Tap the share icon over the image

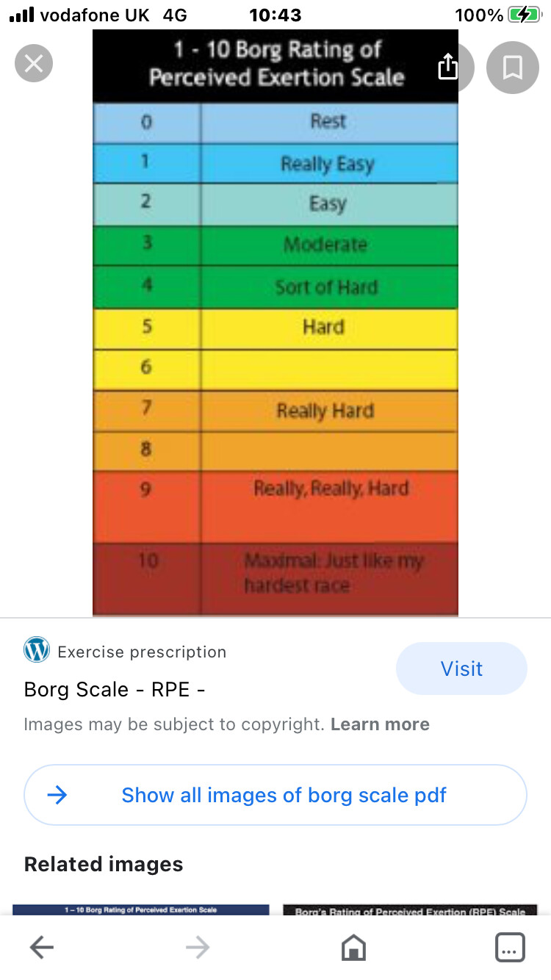click(447, 67)
